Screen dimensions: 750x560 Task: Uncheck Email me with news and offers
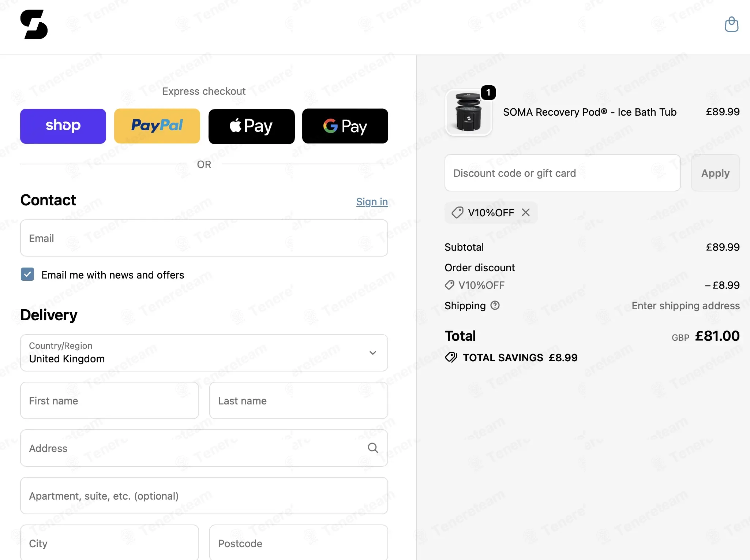click(27, 274)
